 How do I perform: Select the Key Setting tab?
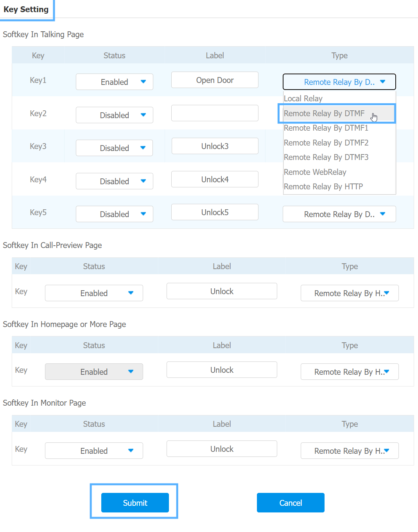(26, 9)
